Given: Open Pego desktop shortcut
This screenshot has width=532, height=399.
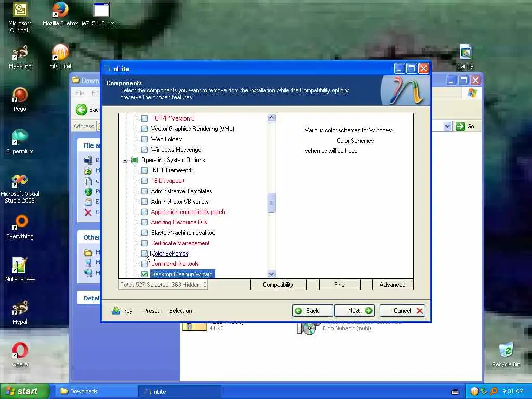Looking at the screenshot, I should (x=20, y=99).
